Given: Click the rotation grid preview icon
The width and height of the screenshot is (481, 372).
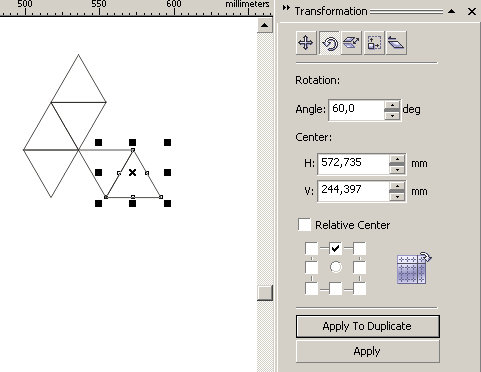Looking at the screenshot, I should (413, 268).
